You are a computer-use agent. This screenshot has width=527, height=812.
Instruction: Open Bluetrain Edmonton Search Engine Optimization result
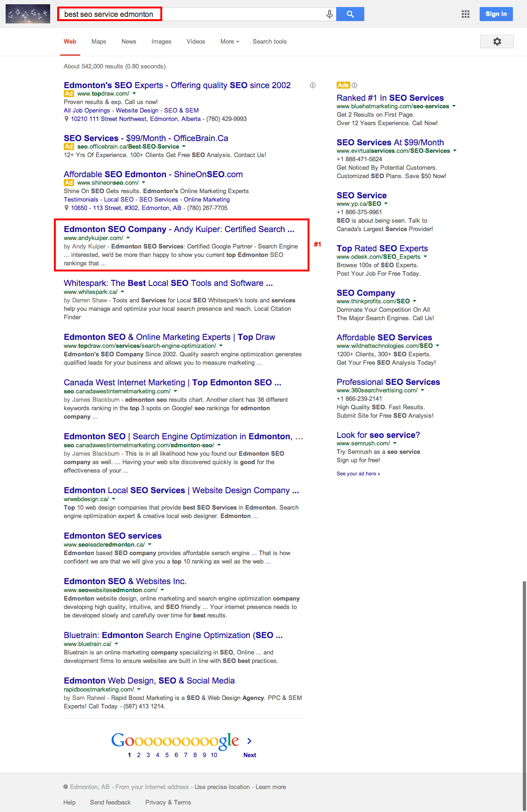(x=173, y=635)
